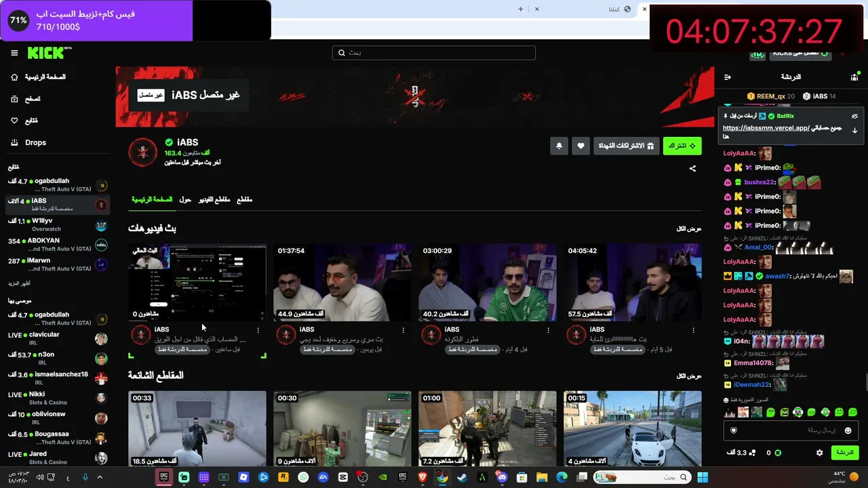
Task: Open n3on recommended channel
Action: (x=58, y=359)
